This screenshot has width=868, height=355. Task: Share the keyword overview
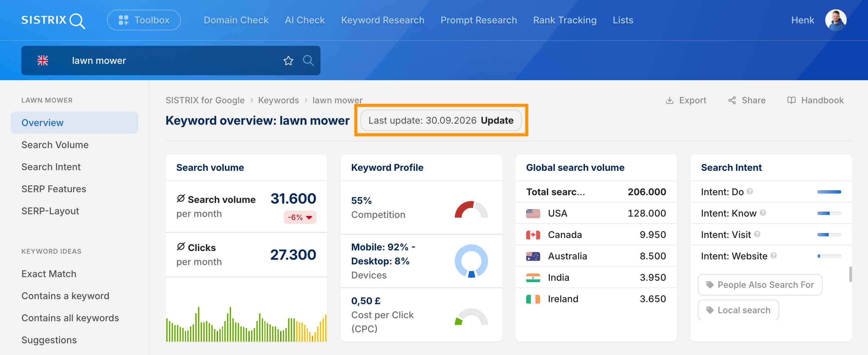click(x=746, y=100)
